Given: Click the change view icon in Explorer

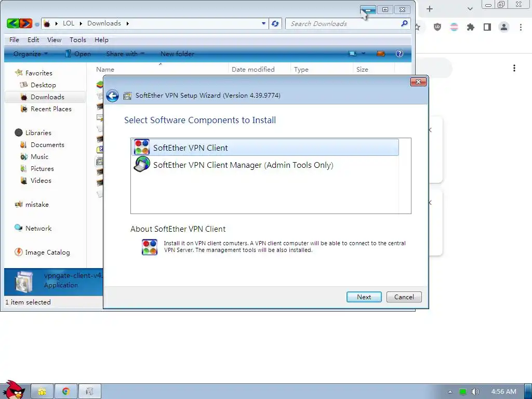Looking at the screenshot, I should pyautogui.click(x=353, y=54).
